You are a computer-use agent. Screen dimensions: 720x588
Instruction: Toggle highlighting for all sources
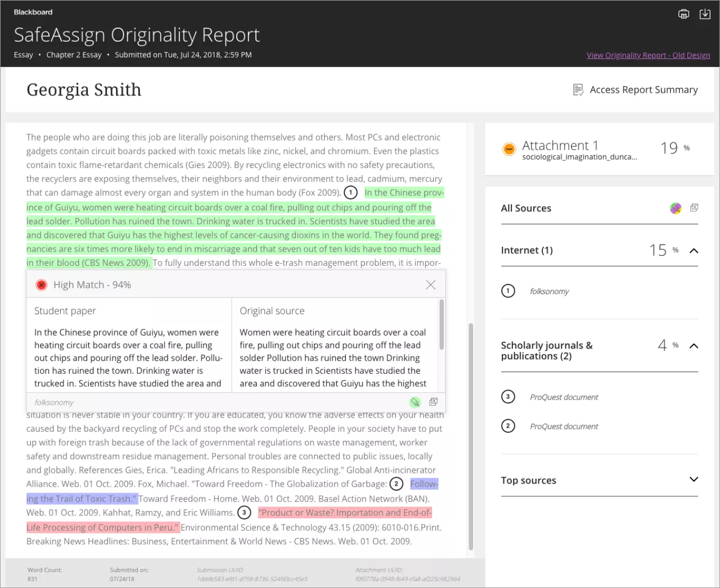[x=676, y=209]
